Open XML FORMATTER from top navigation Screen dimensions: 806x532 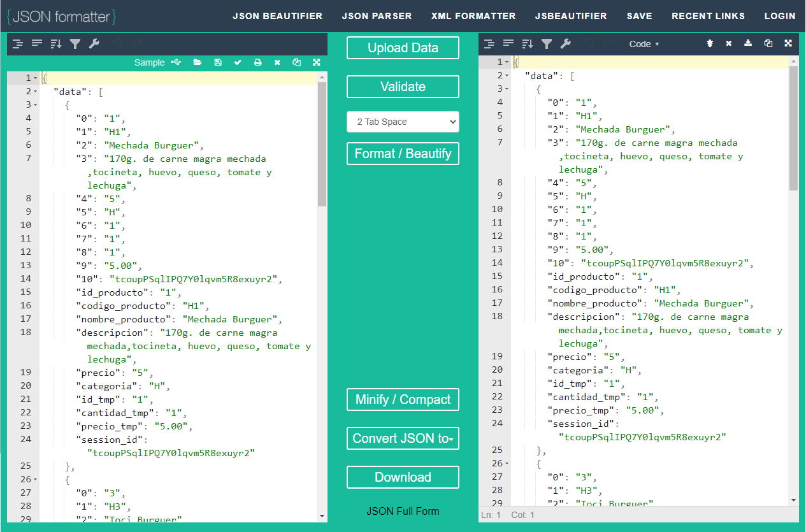coord(473,16)
